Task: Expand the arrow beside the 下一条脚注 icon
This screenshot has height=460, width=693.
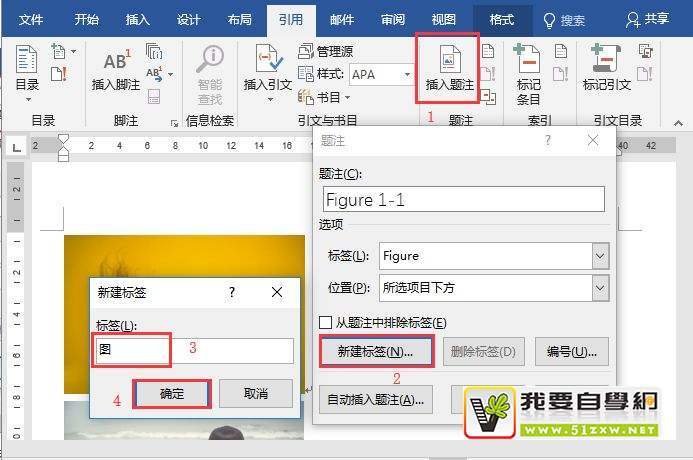Action: 170,74
